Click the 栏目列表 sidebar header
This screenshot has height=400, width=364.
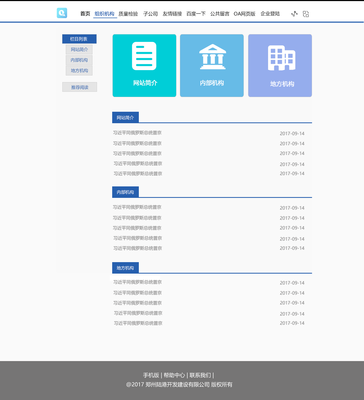(79, 39)
